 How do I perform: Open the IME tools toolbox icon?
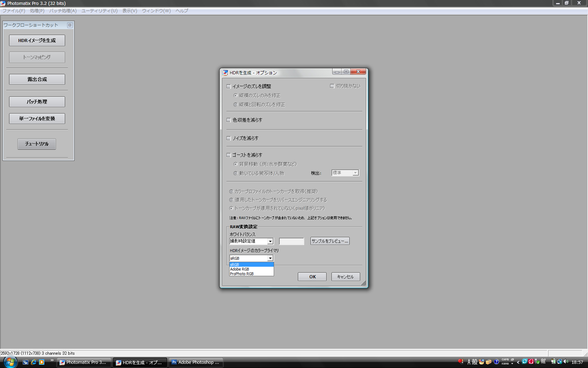point(489,362)
